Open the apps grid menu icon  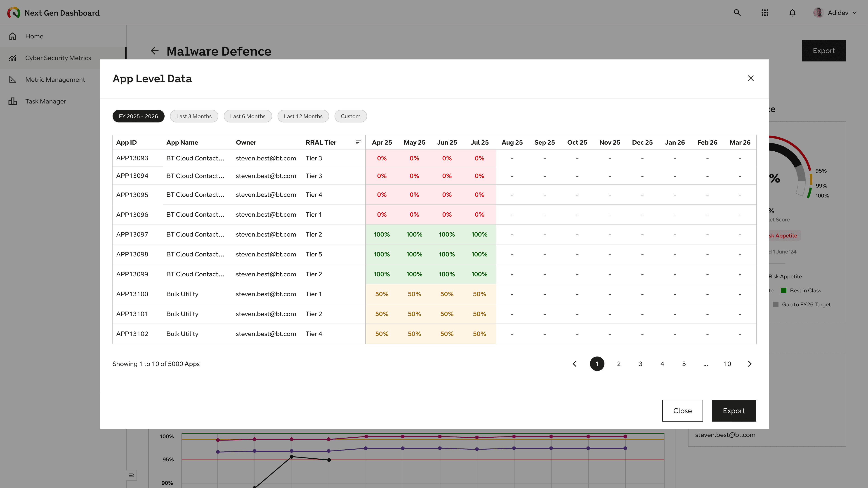(x=764, y=13)
